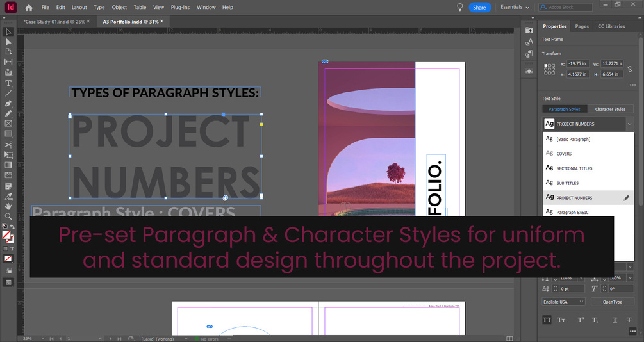644x342 pixels.
Task: Choose SECTIONAL TITLES paragraph style
Action: point(588,168)
